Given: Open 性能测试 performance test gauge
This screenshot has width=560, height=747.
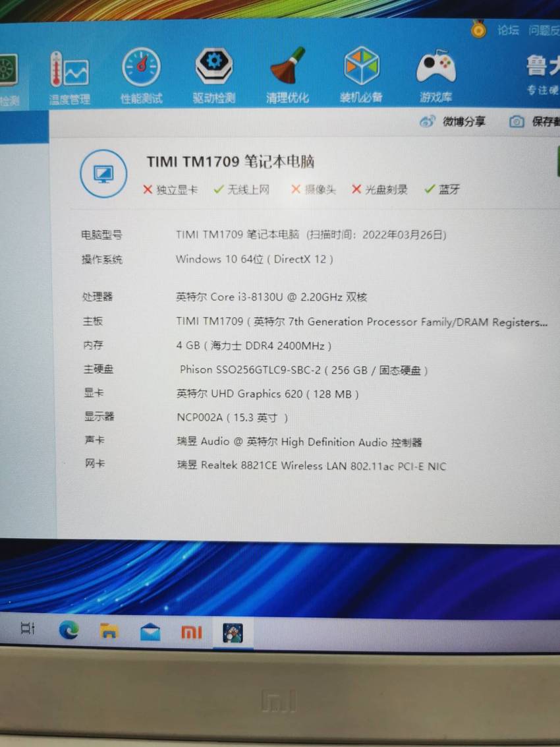Looking at the screenshot, I should (142, 76).
